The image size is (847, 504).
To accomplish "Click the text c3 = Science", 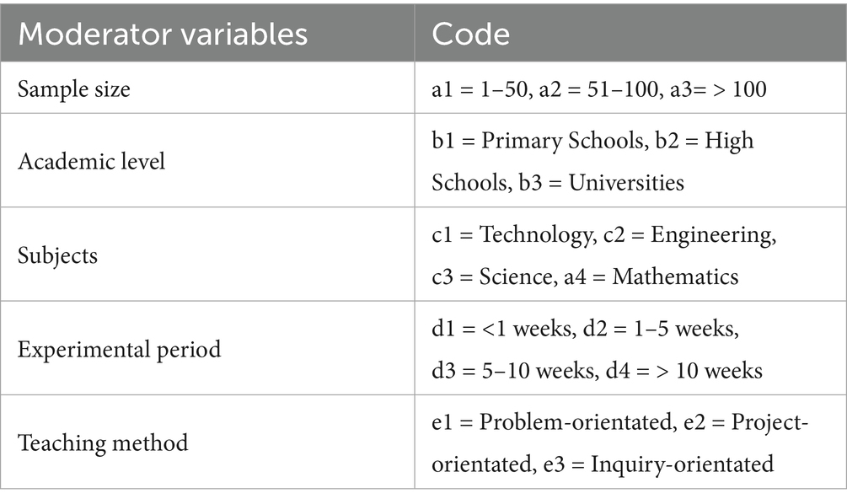I will [491, 276].
